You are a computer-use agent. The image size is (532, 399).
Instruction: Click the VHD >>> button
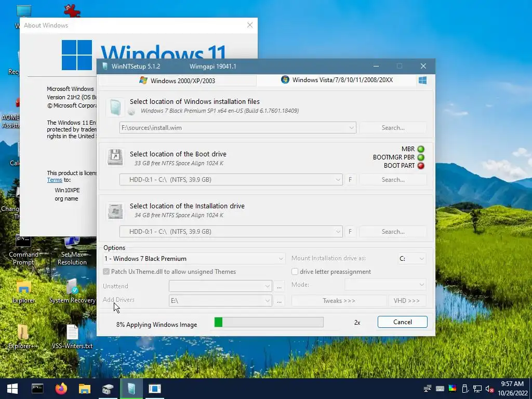(406, 301)
